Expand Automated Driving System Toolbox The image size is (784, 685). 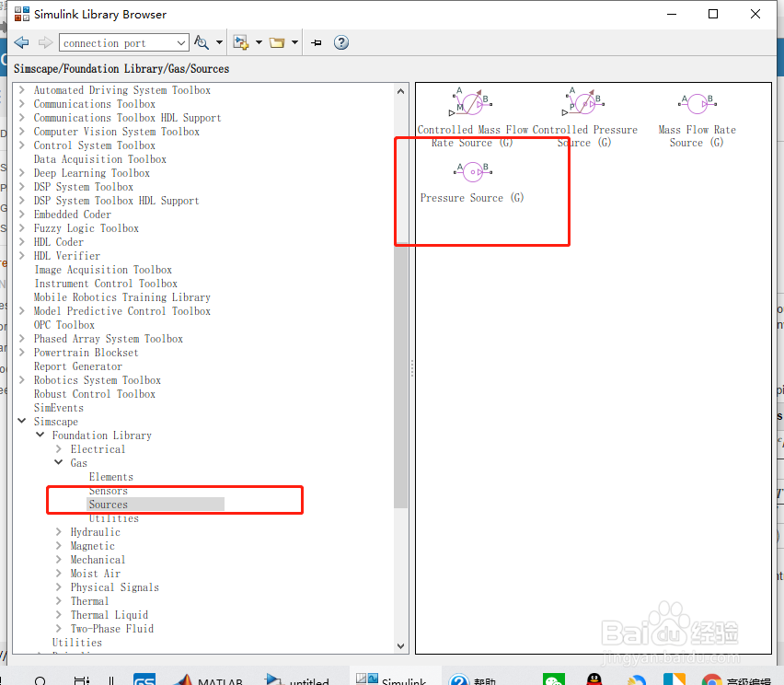(21, 90)
